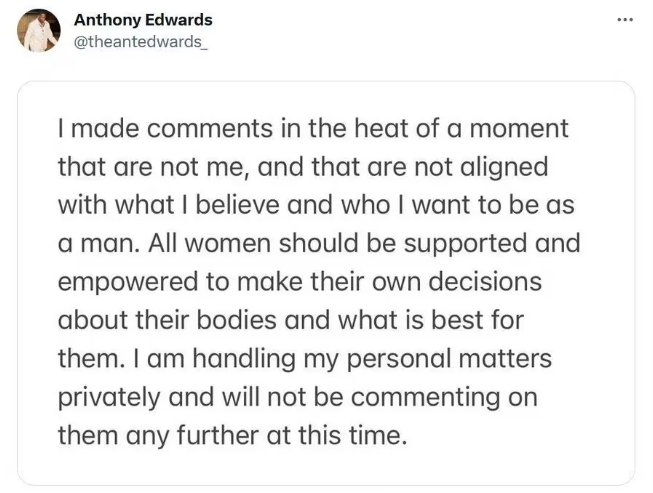Viewport: 653px width, 493px height.
Task: Click the line starting "with what I believe"
Action: pos(310,206)
